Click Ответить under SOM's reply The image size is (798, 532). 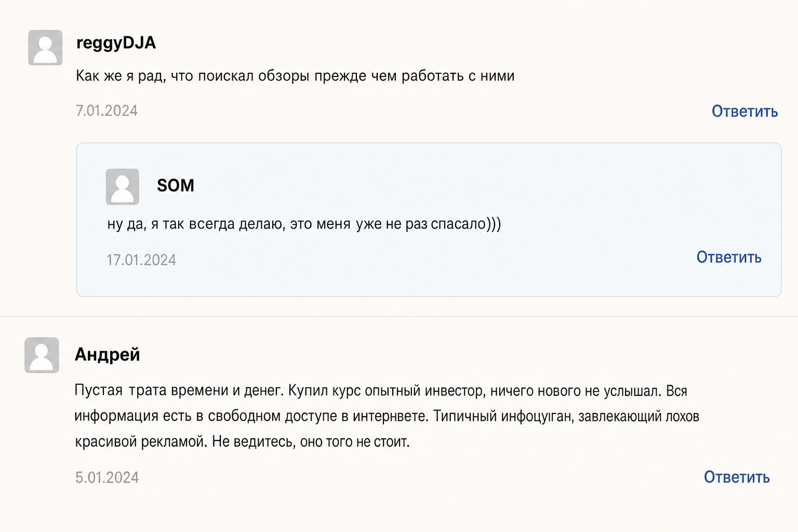[729, 257]
